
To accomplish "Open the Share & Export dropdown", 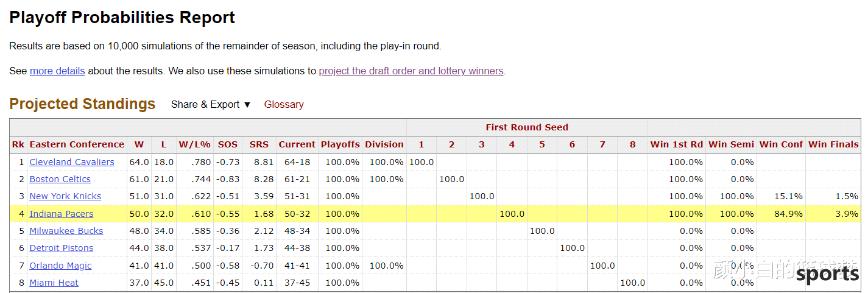I will click(211, 105).
